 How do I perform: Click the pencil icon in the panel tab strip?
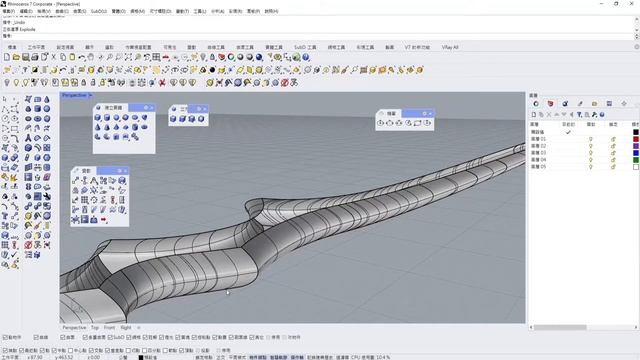[580, 104]
